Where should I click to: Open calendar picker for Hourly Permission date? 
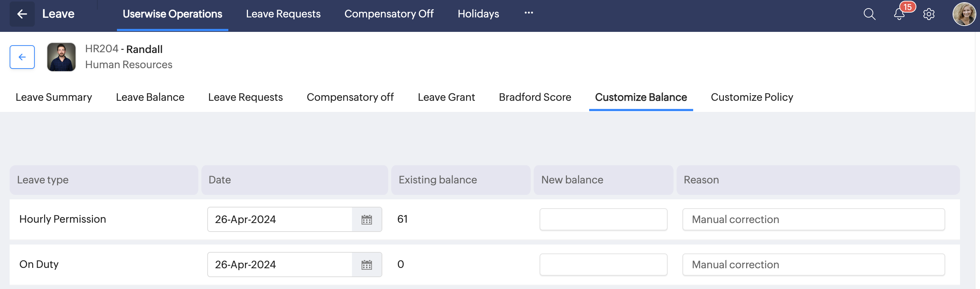click(366, 220)
